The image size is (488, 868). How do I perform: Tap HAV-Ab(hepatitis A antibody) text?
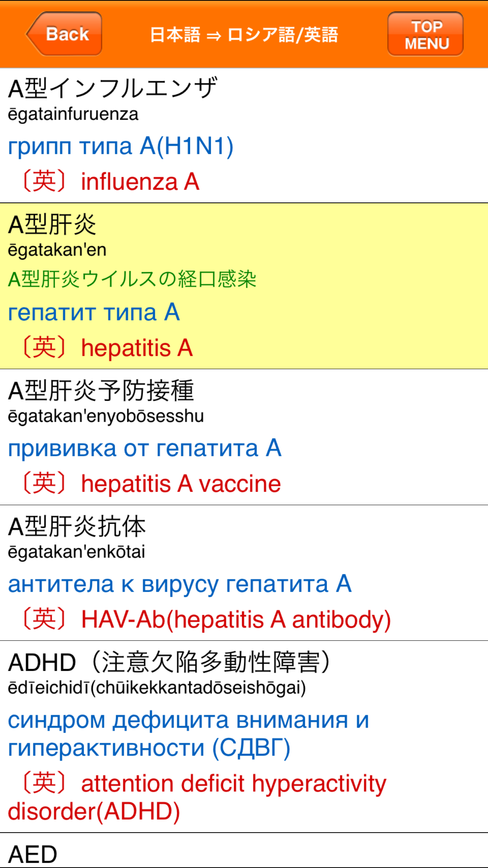236,619
